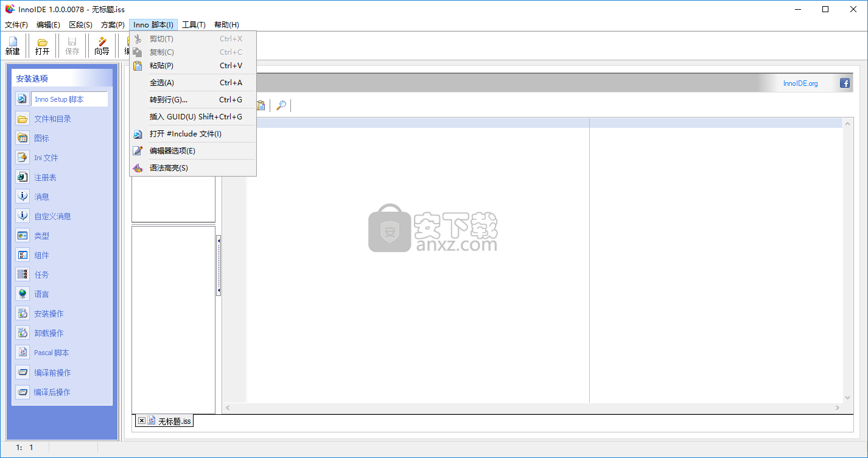Choose 全选(A) menu entry

point(193,83)
